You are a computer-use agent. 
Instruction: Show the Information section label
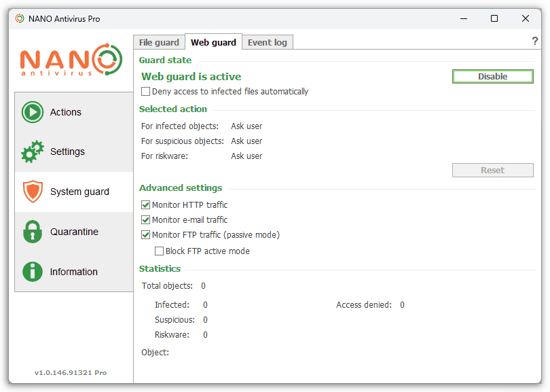(73, 272)
